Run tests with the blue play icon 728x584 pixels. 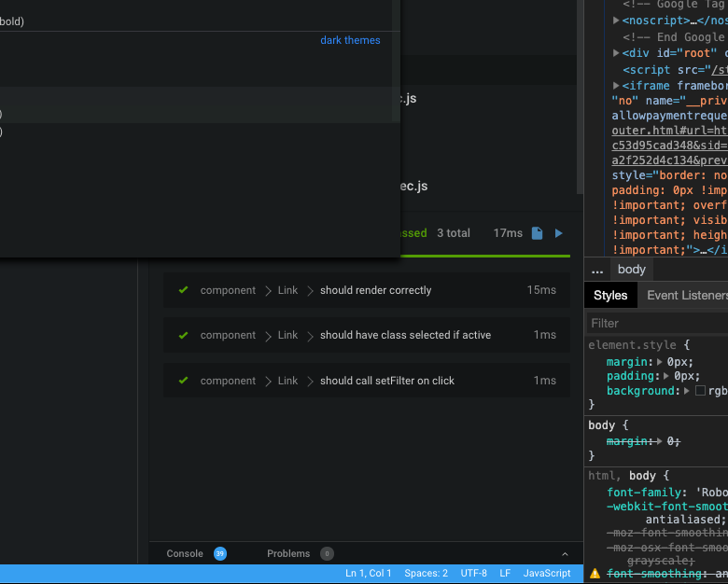click(x=558, y=233)
